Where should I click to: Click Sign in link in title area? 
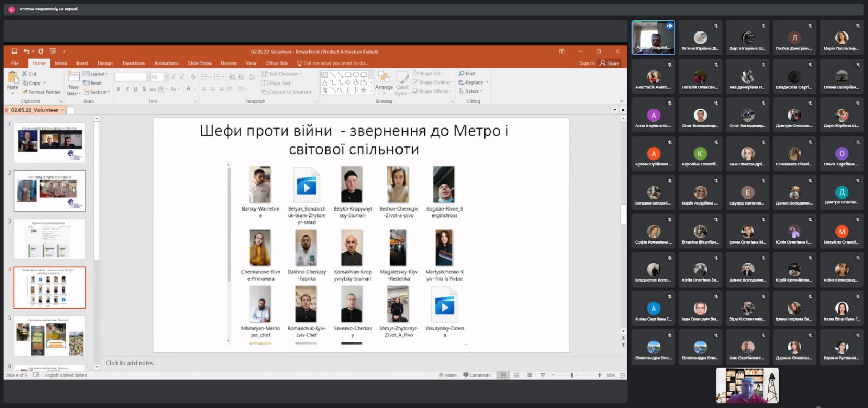pyautogui.click(x=586, y=63)
